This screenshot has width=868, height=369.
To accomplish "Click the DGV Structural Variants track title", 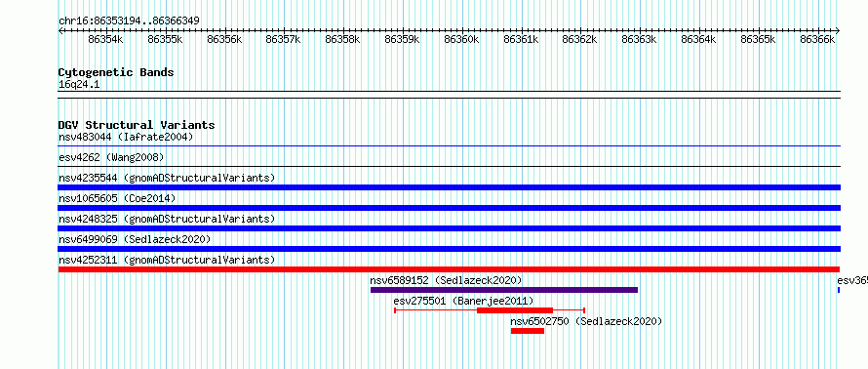I will coord(137,125).
